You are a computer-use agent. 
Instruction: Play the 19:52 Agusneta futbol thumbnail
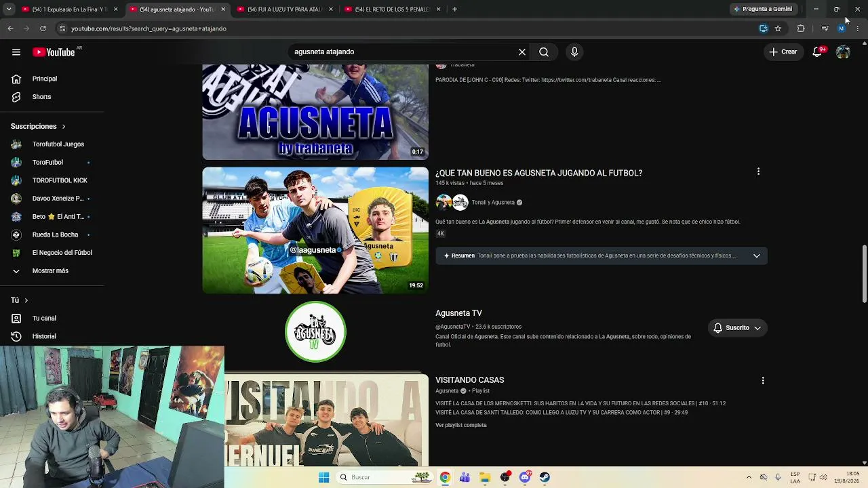(x=315, y=230)
